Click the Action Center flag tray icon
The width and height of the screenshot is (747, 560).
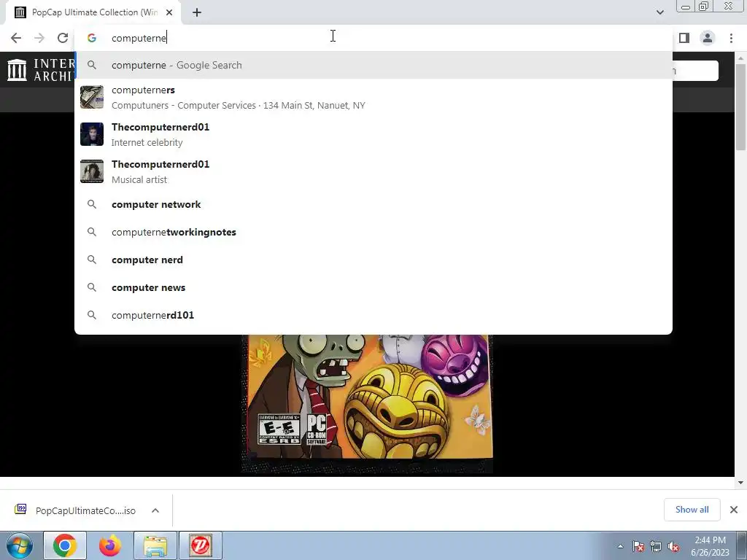tap(638, 546)
